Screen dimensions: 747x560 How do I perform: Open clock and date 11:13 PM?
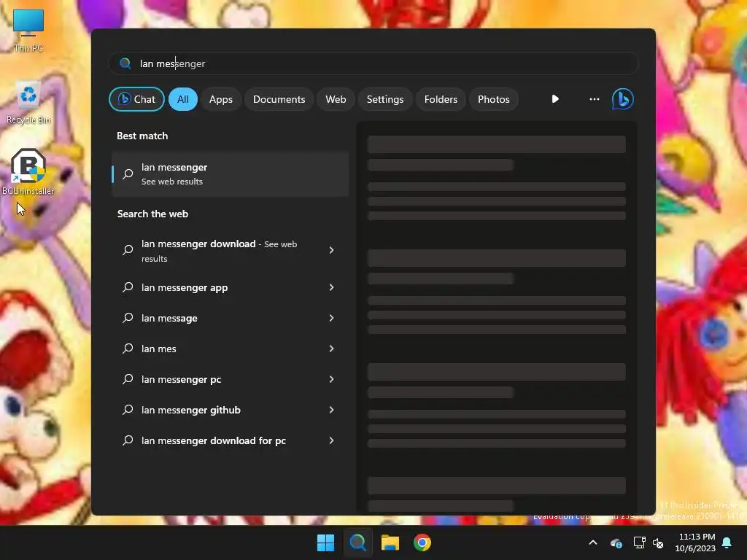(x=695, y=542)
